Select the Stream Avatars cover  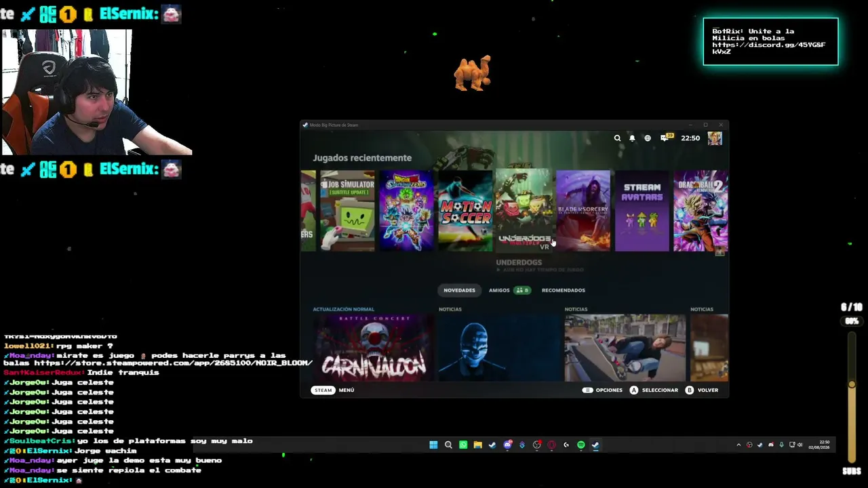642,211
